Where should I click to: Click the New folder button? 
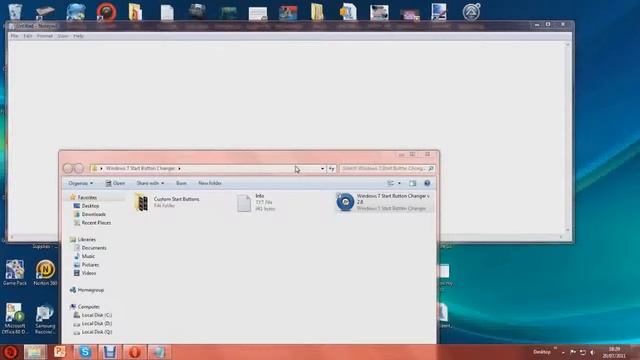click(x=210, y=183)
